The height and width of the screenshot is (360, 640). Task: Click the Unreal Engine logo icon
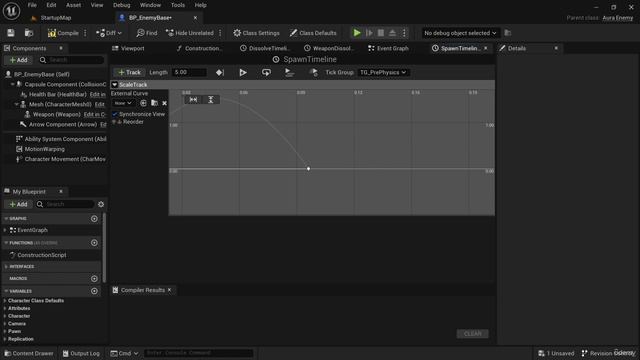(x=11, y=11)
